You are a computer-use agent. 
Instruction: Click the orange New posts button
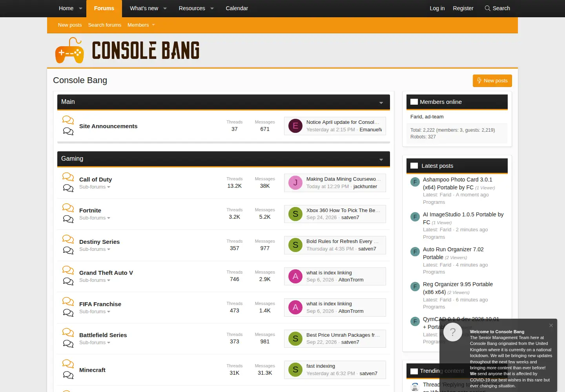[492, 81]
